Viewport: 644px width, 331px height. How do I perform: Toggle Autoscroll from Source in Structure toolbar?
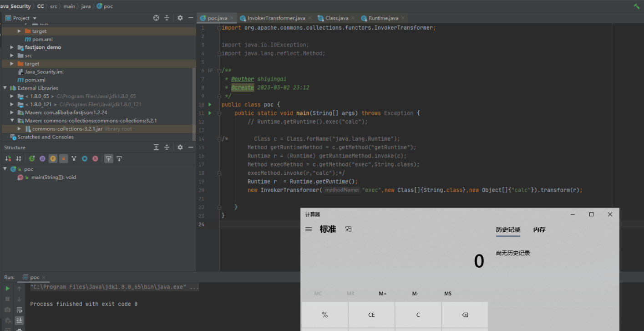(119, 158)
